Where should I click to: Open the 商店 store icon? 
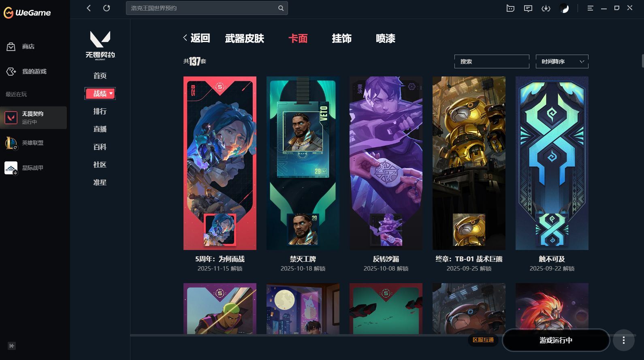click(x=11, y=47)
